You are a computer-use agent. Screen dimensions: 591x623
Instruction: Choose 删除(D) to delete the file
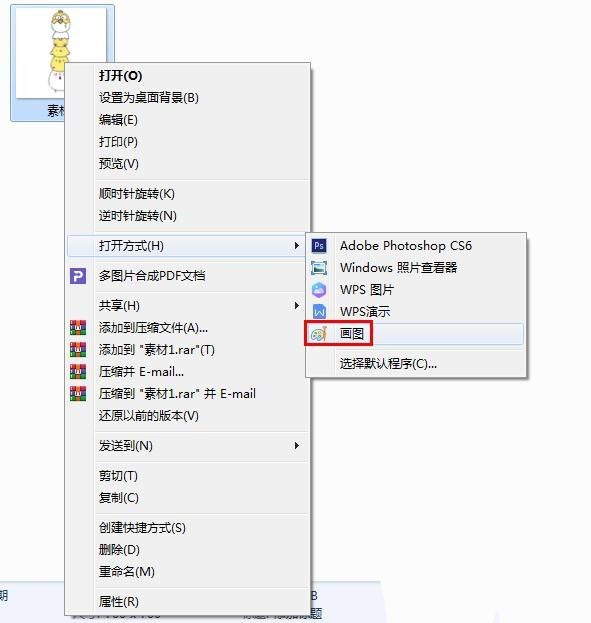187,550
